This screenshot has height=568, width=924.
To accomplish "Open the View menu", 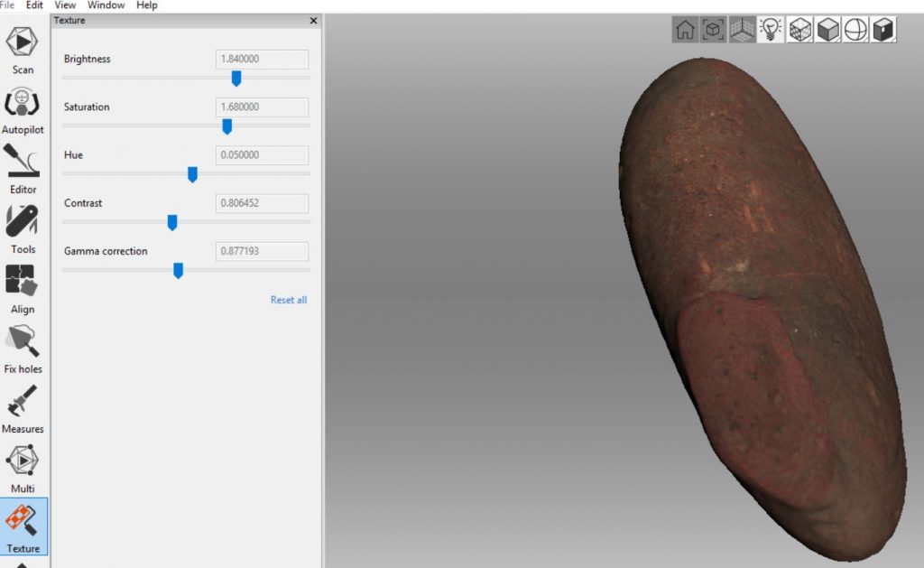I will point(64,5).
